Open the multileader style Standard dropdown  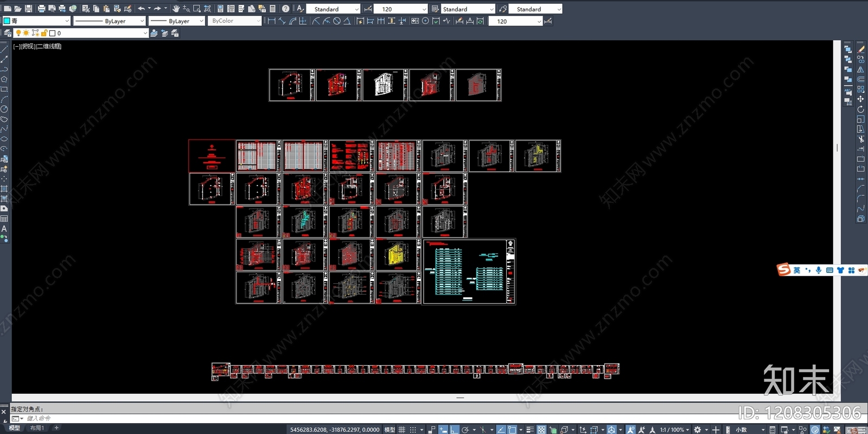tap(535, 9)
